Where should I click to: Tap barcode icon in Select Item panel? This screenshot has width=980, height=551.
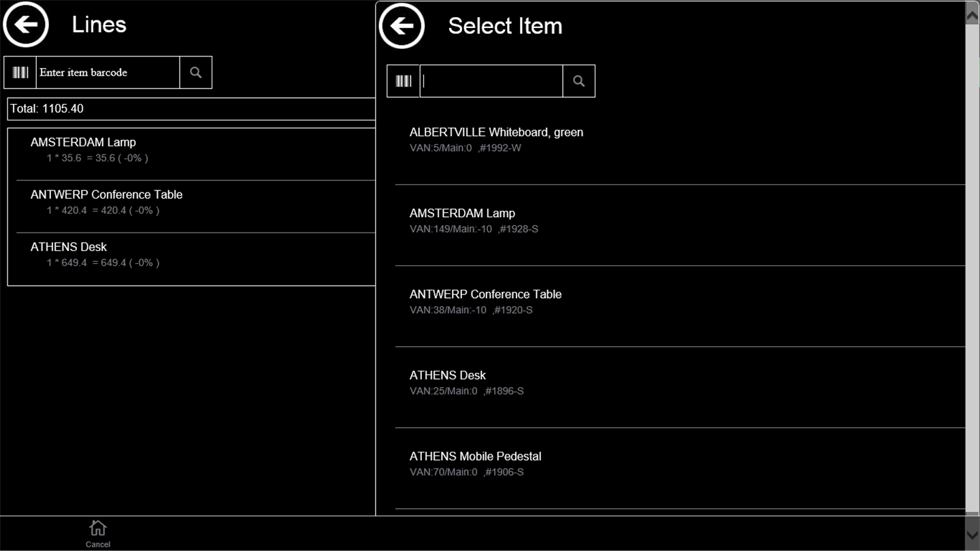coord(404,82)
